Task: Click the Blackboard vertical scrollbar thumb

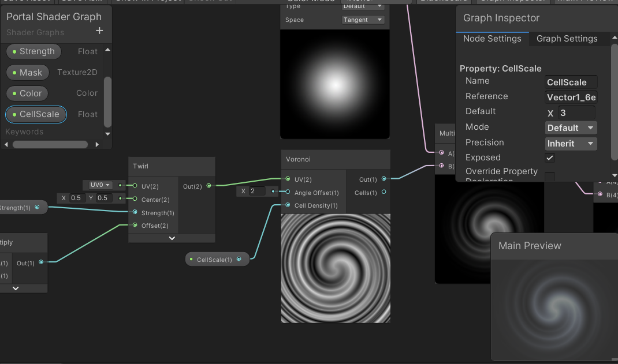Action: [x=107, y=102]
